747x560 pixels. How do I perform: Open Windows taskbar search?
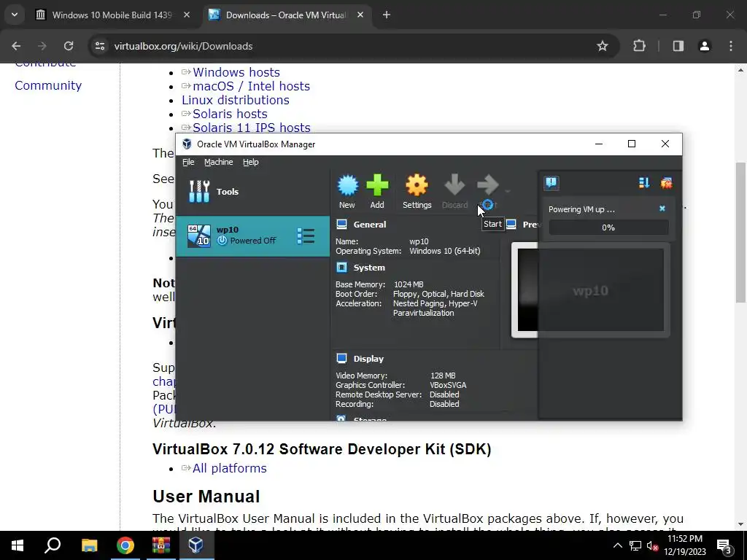(53, 545)
